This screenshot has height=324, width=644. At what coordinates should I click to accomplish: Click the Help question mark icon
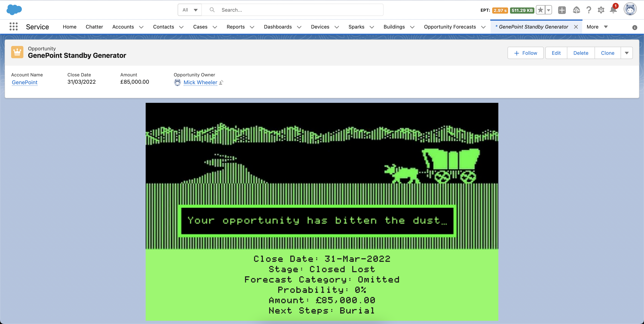[589, 10]
